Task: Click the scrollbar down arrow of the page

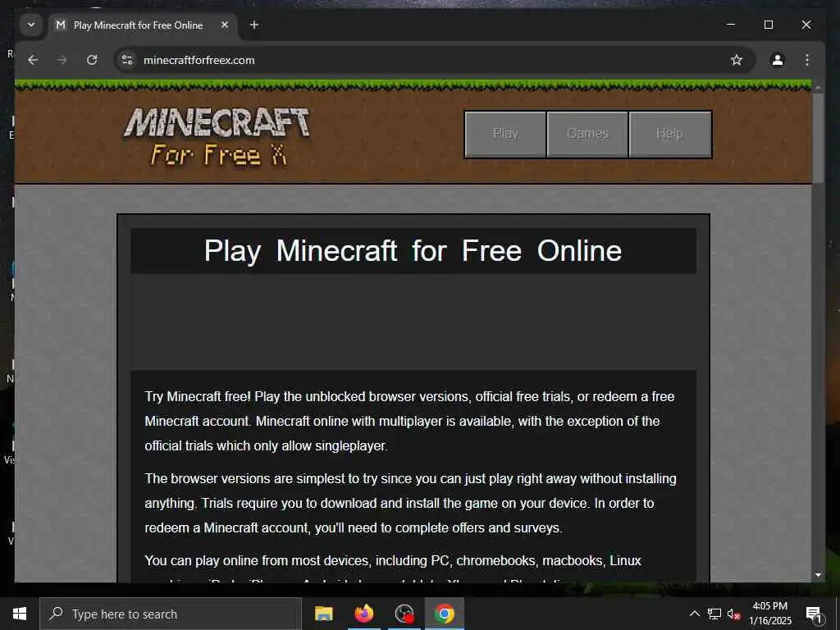Action: coord(818,575)
